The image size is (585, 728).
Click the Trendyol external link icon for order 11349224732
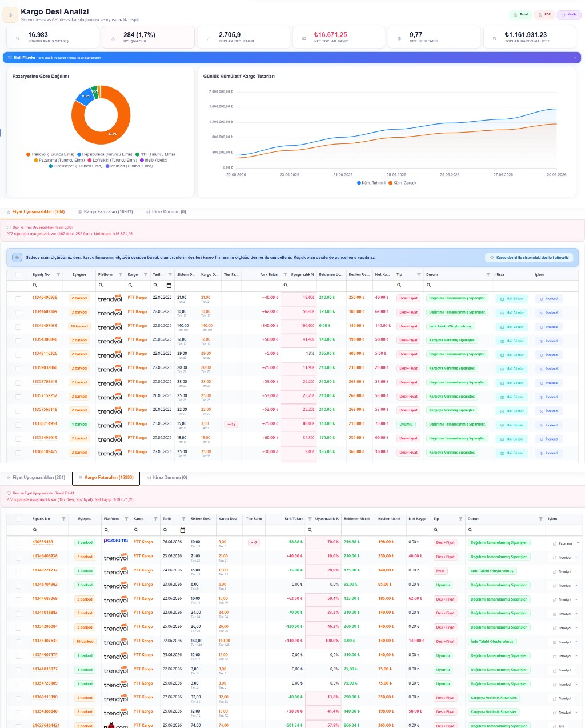click(555, 571)
